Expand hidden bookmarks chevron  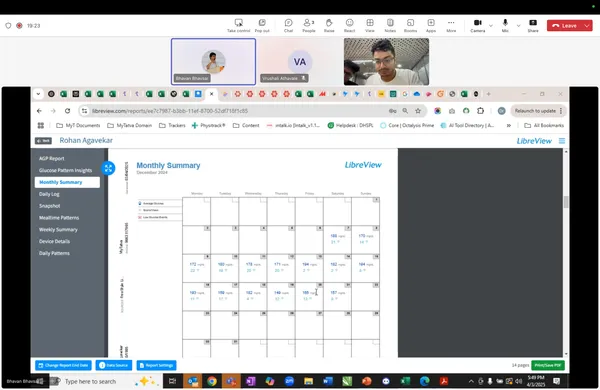coord(509,125)
